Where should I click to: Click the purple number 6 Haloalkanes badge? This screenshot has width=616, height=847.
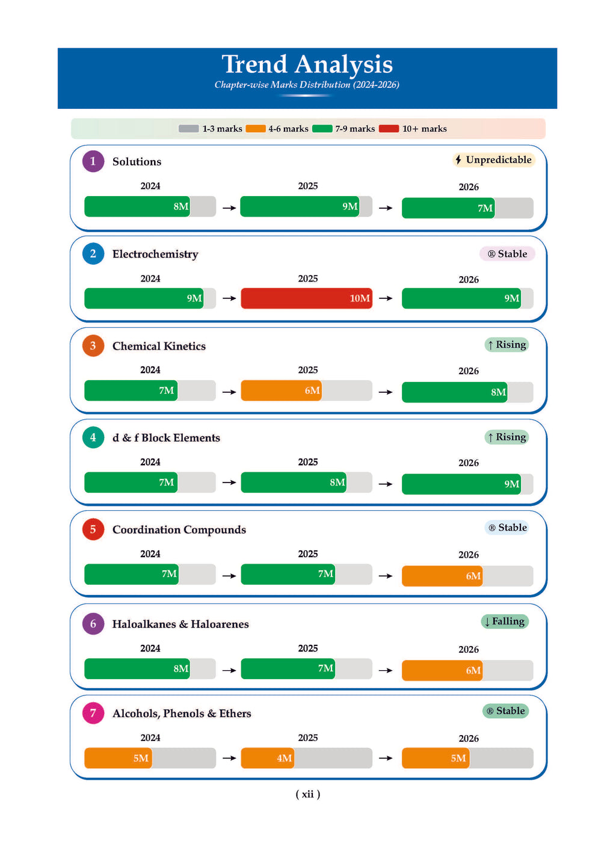click(93, 624)
